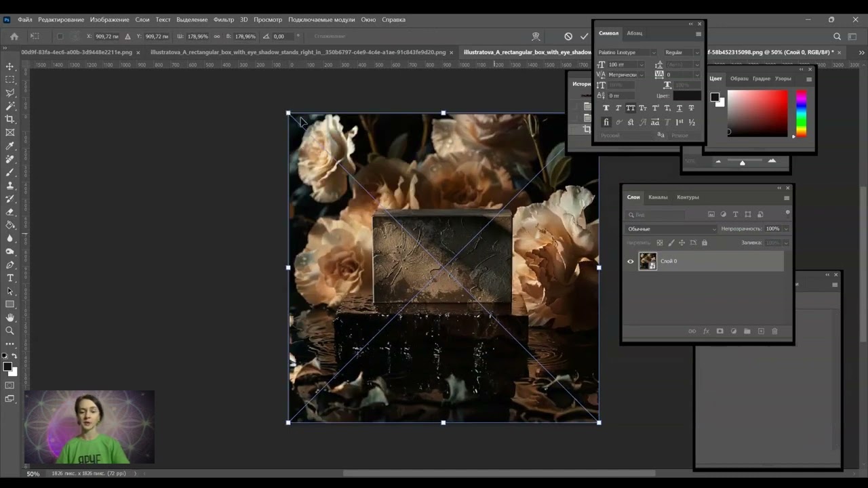Image resolution: width=868 pixels, height=488 pixels.
Task: Switch to the Каналы tab
Action: tap(658, 197)
